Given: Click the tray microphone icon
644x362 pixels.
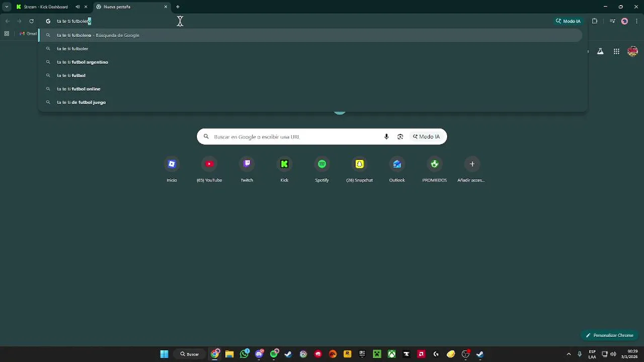Looking at the screenshot, I should pos(580,354).
